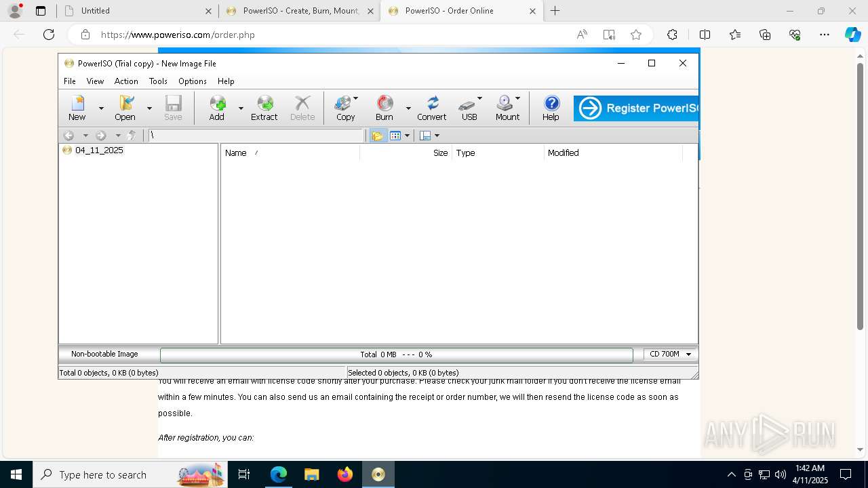Click the Convert toolbar icon

(432, 108)
